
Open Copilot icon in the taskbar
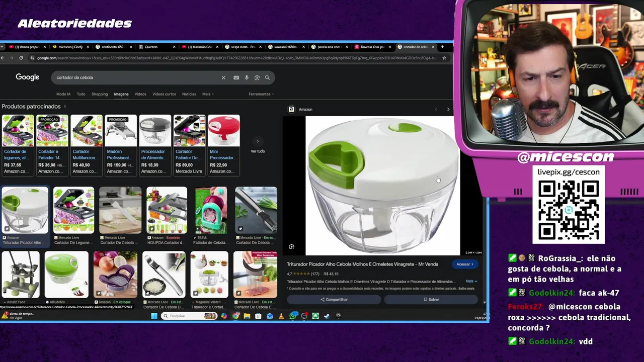coord(224,316)
